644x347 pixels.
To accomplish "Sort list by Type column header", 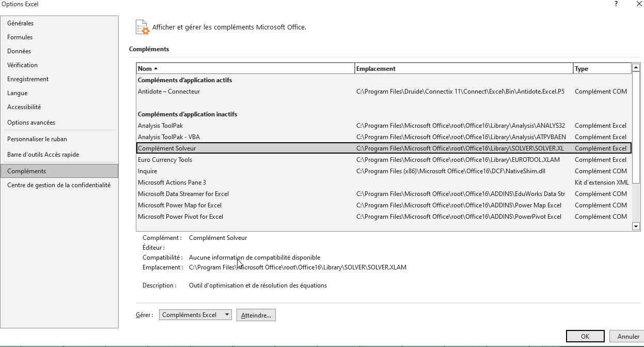I will click(602, 69).
